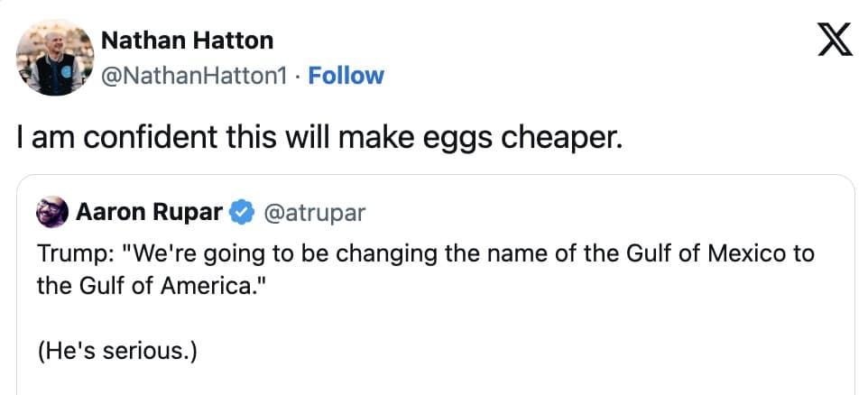Click Aaron Rupar's blue verified badge
The height and width of the screenshot is (395, 868).
coord(241,213)
